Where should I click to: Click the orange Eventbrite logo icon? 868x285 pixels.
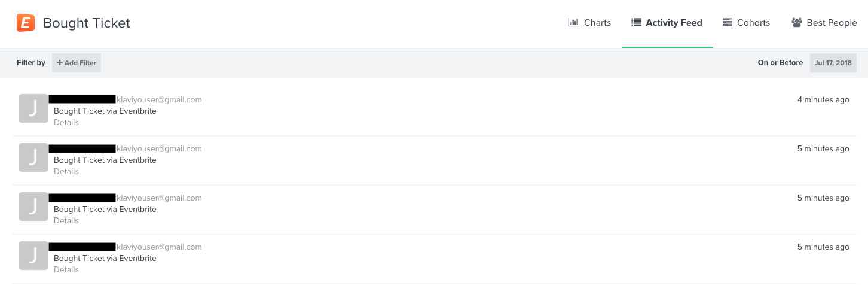(x=26, y=23)
